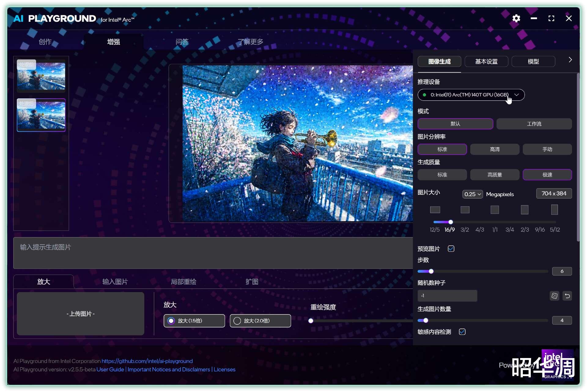Open the settings gear icon
587x392 pixels.
pos(516,18)
